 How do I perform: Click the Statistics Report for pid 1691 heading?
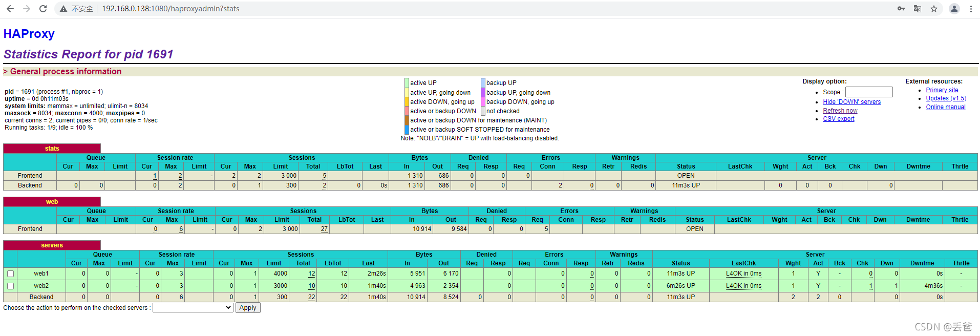pos(89,54)
